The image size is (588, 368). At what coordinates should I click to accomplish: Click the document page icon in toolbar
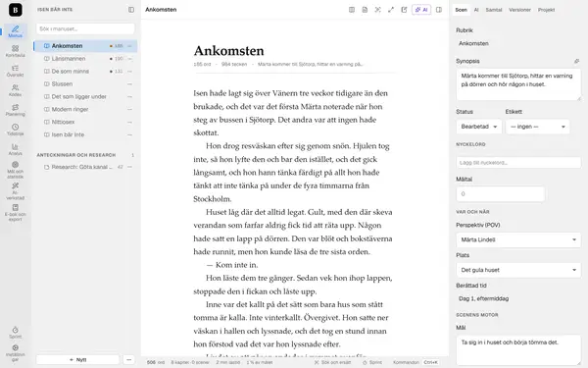pyautogui.click(x=365, y=10)
